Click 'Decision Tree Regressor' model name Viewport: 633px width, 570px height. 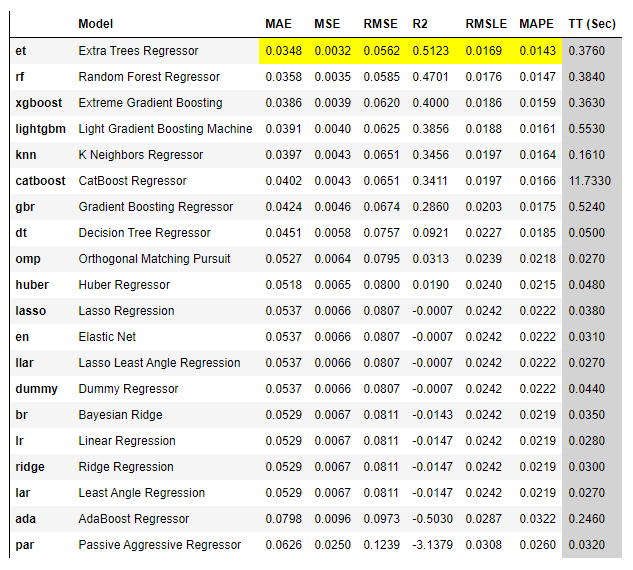144,233
